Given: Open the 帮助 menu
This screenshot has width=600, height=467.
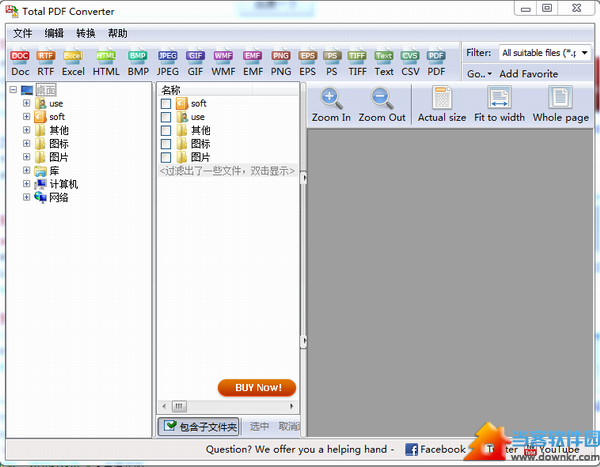Looking at the screenshot, I should (x=117, y=33).
